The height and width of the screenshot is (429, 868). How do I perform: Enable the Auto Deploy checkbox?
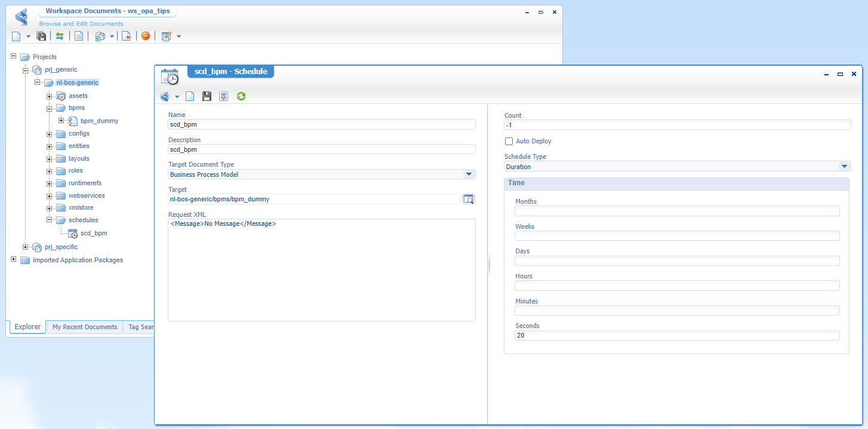(509, 142)
